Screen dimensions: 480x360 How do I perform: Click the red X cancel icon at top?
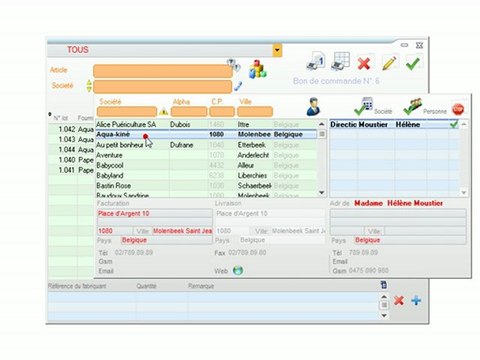coord(364,63)
